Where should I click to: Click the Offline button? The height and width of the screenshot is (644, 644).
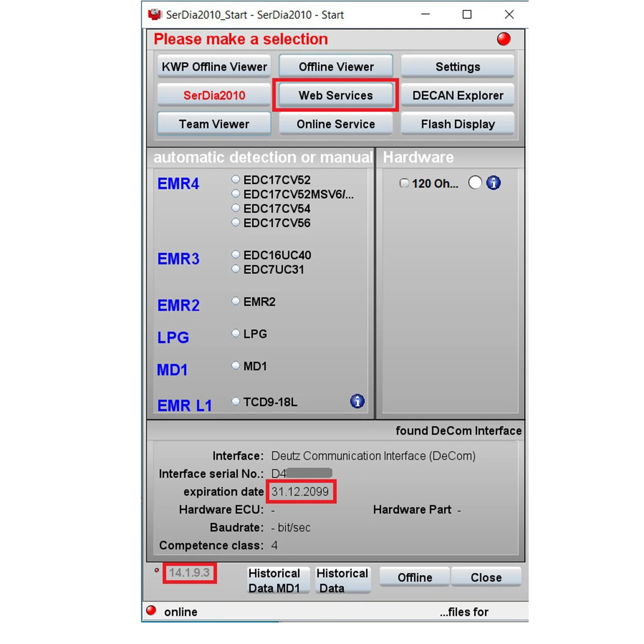coord(415,577)
